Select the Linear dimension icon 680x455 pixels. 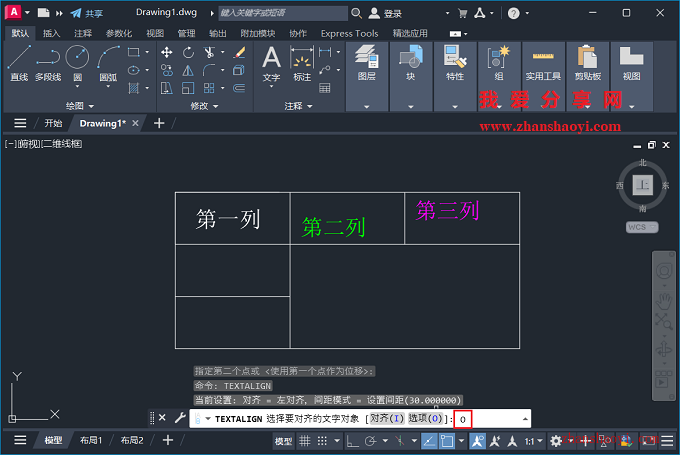tap(325, 52)
